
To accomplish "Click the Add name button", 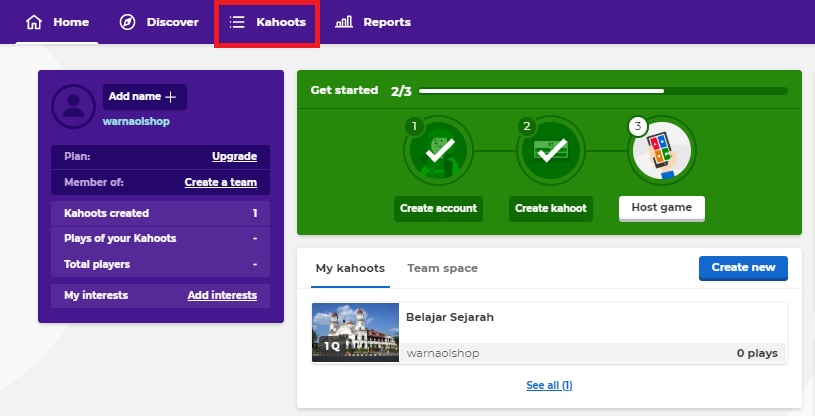I will pos(144,97).
